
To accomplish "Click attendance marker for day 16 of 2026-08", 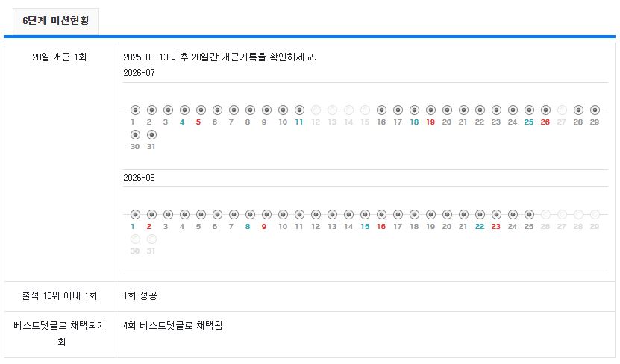I will pos(381,214).
